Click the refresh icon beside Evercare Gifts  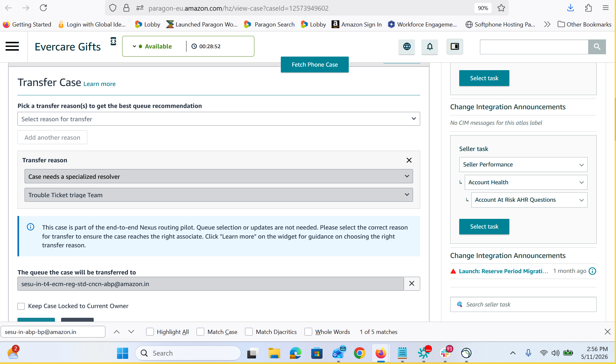pyautogui.click(x=113, y=41)
